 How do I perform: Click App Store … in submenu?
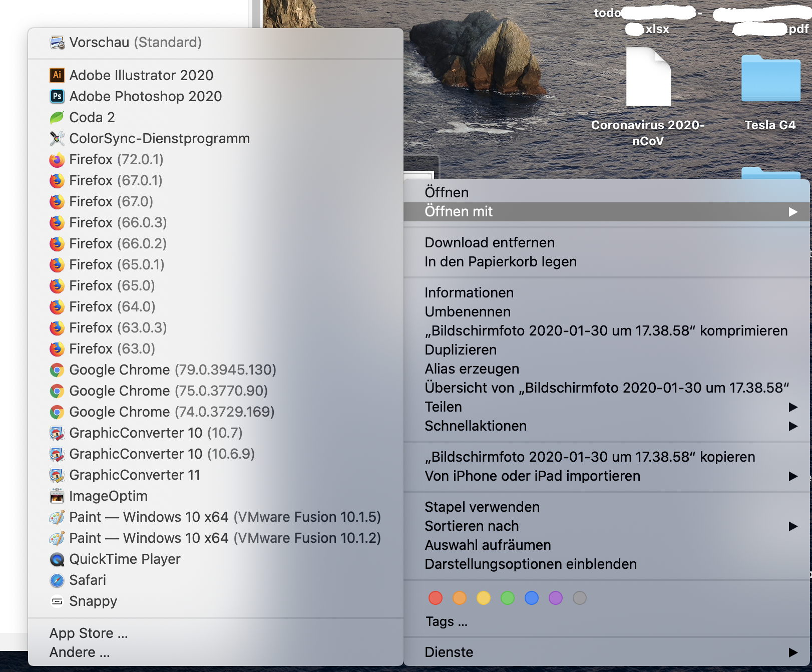[x=216, y=633]
